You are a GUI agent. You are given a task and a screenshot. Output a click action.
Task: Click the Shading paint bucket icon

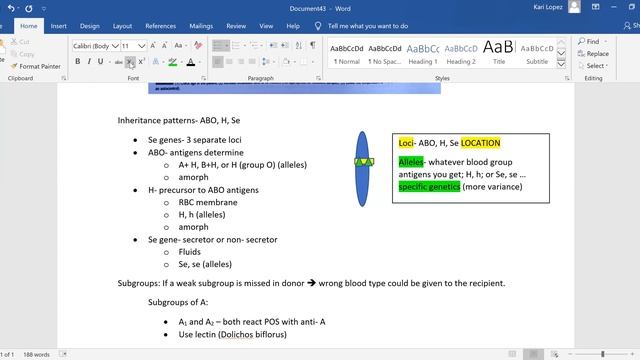pyautogui.click(x=287, y=62)
